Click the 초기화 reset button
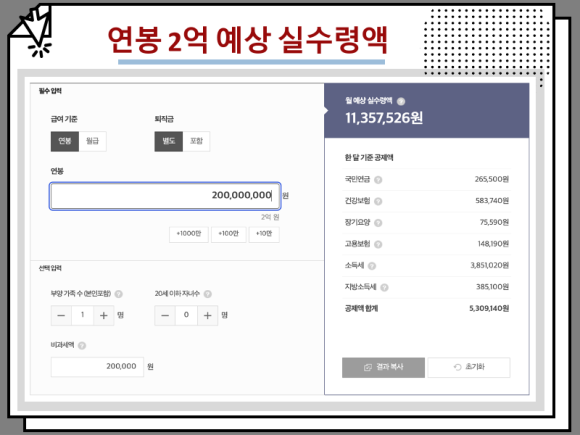580x435 pixels. pos(469,367)
